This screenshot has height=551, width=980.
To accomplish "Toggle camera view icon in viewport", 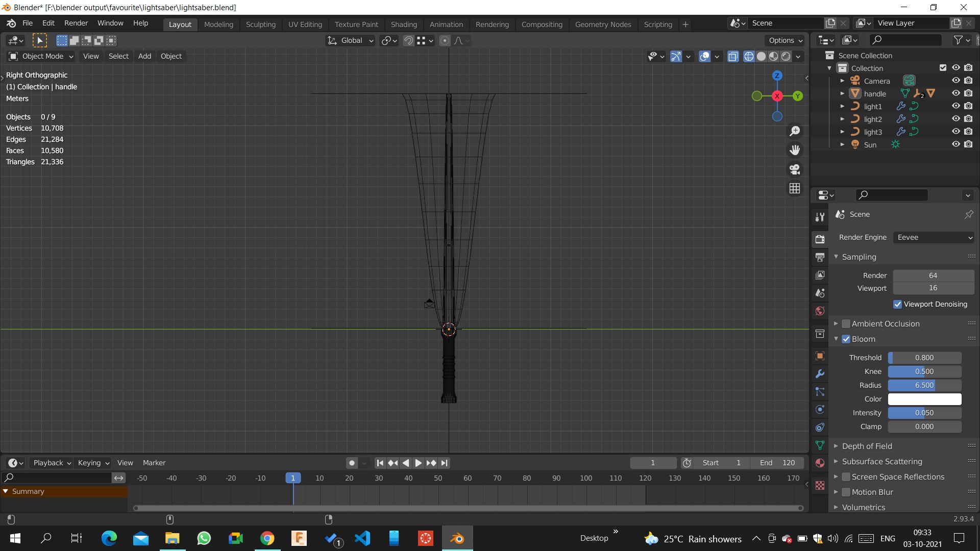I will (x=795, y=169).
